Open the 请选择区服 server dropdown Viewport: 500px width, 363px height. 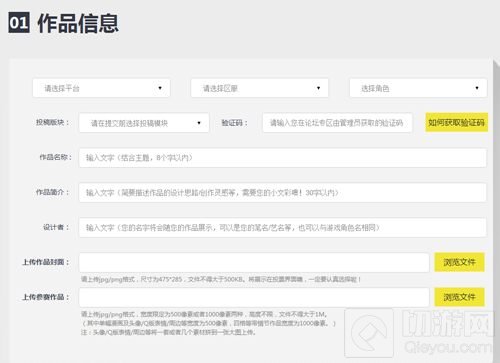coord(260,88)
